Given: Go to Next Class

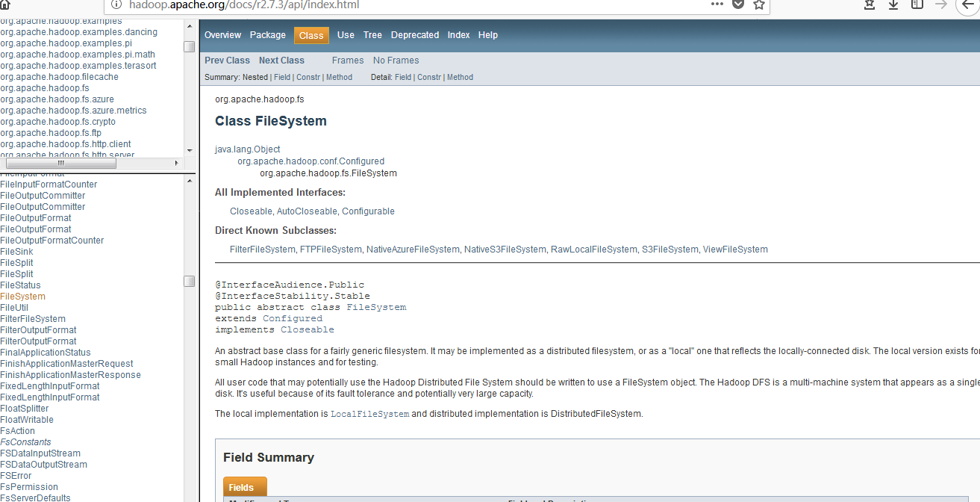Looking at the screenshot, I should pyautogui.click(x=281, y=61).
